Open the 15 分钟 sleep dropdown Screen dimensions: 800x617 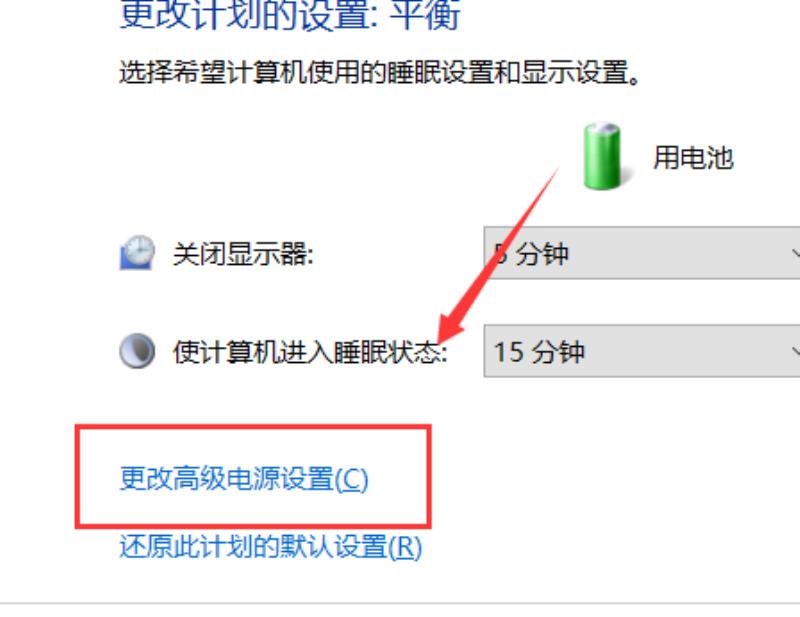642,351
